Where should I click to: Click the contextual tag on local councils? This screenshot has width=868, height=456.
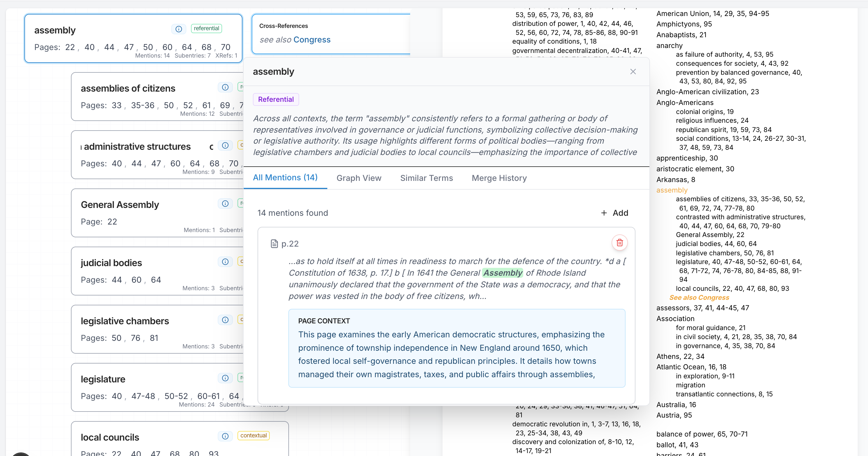(x=253, y=435)
